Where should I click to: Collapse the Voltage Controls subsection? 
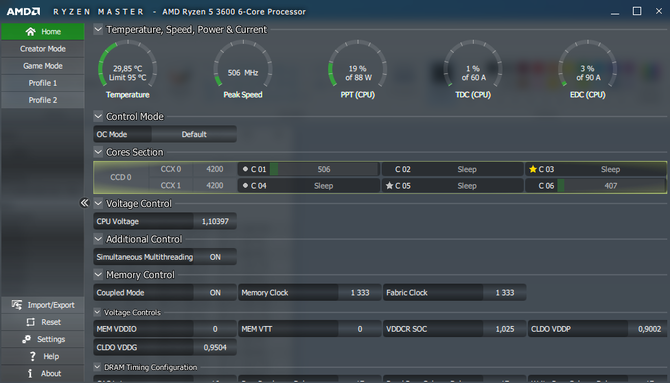[97, 312]
